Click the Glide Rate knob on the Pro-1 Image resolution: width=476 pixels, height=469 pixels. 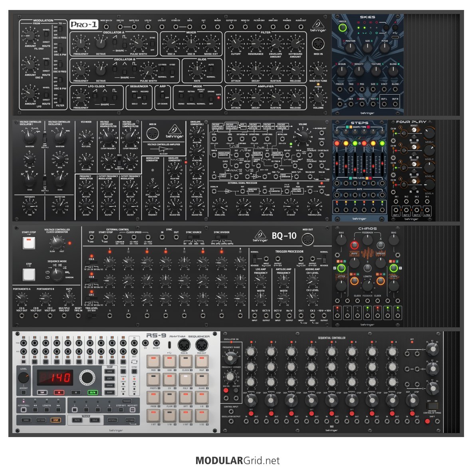coord(197,71)
